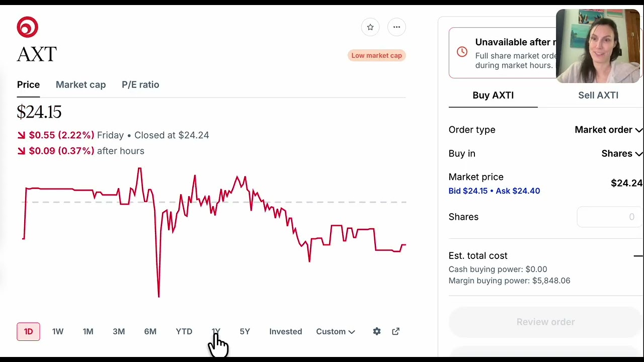Click the AXT company logo
Viewport: 644px width, 362px height.
[x=28, y=27]
